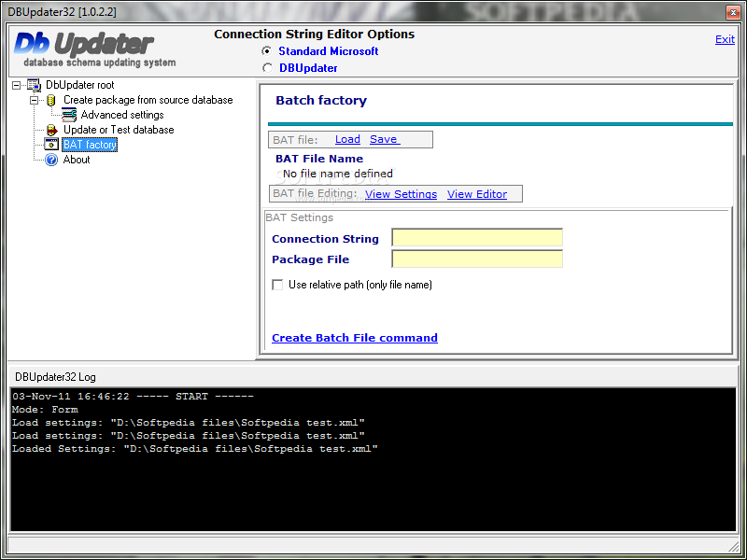
Task: Select Standard Microsoft radio option
Action: (x=267, y=51)
